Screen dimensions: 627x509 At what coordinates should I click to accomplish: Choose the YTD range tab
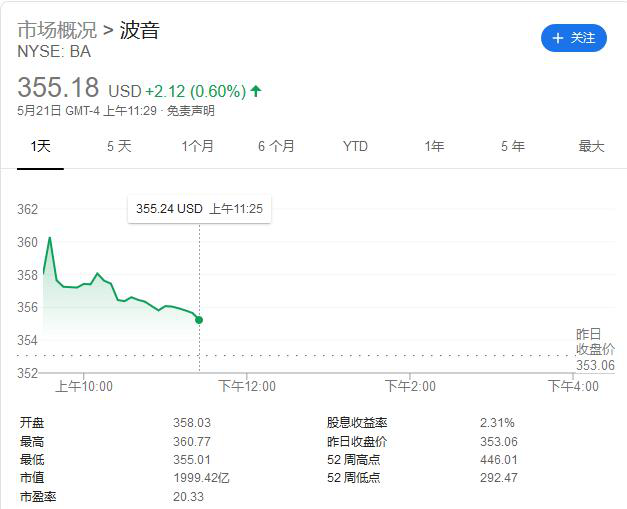click(355, 146)
